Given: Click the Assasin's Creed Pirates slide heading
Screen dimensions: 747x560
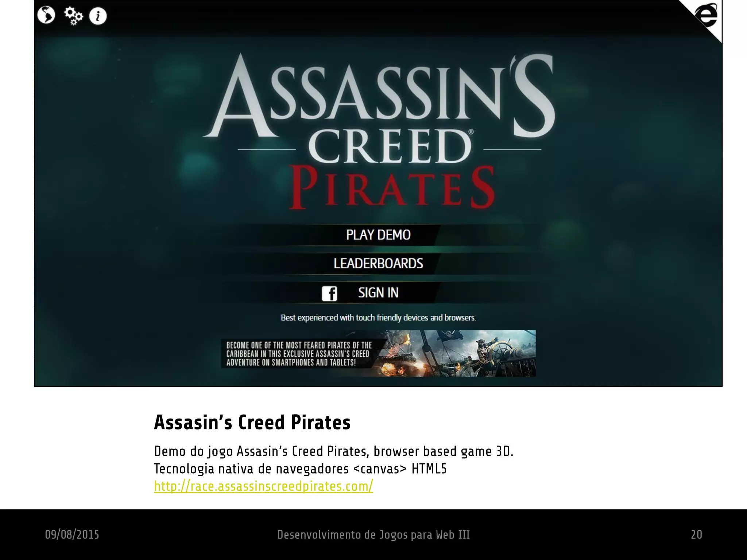Looking at the screenshot, I should pos(252,422).
